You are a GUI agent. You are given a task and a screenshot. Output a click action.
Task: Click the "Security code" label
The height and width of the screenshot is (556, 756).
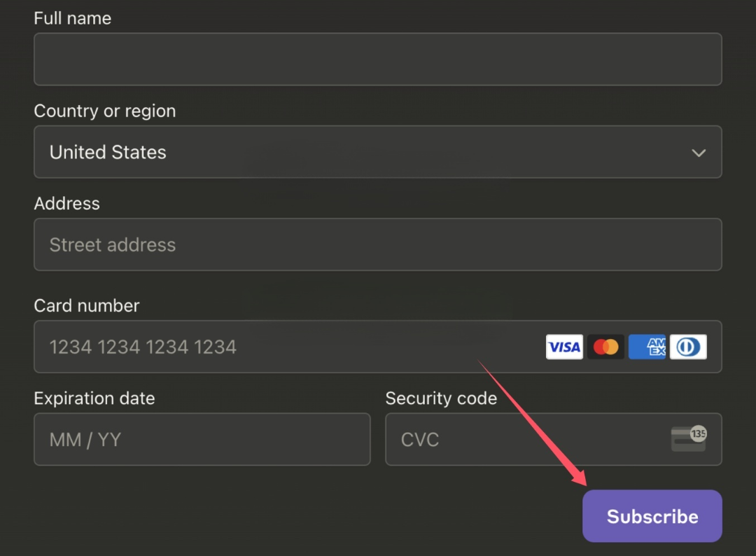click(441, 398)
